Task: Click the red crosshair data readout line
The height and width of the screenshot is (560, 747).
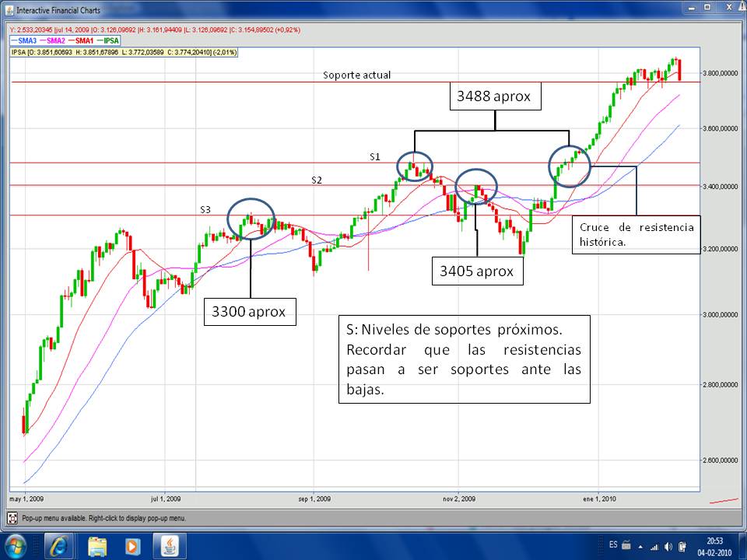Action: pos(155,30)
